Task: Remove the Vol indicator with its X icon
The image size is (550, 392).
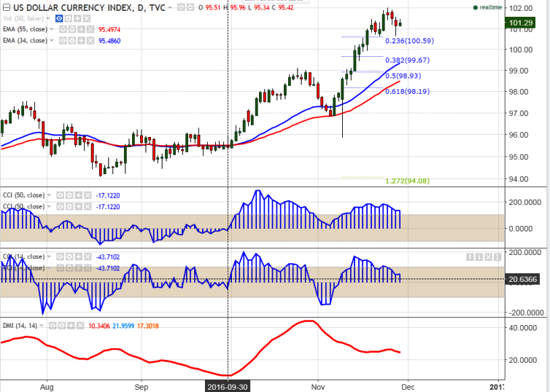Action: point(87,18)
